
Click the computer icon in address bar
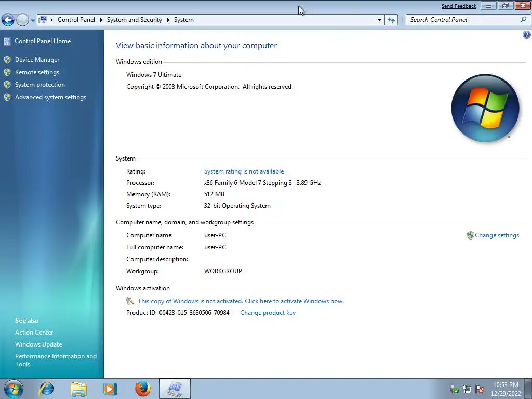(x=43, y=20)
